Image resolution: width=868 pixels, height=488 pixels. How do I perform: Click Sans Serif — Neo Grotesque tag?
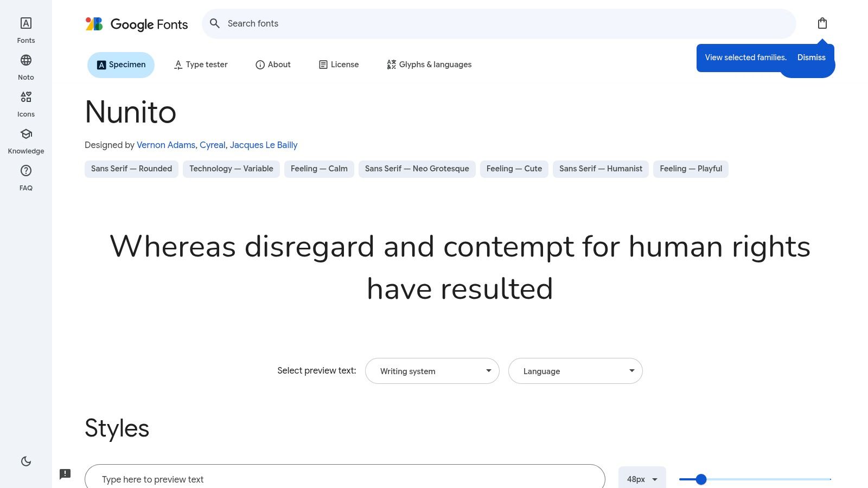(x=417, y=169)
